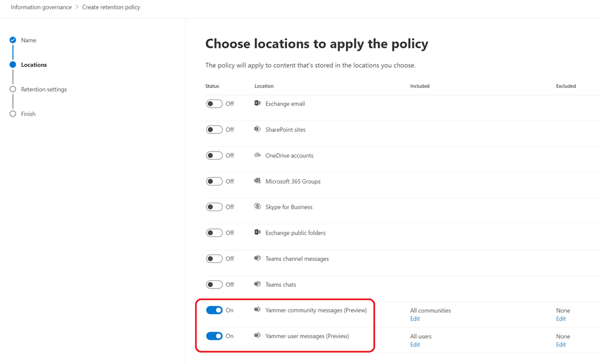
Task: Disable the Yammer user messages toggle
Action: coord(214,336)
